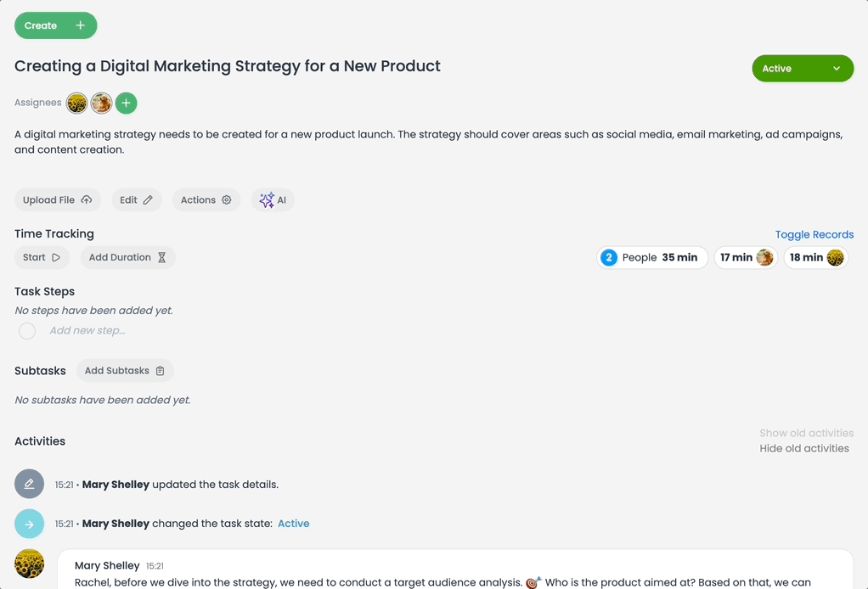868x589 pixels.
Task: Start the time tracking timer
Action: coord(42,257)
